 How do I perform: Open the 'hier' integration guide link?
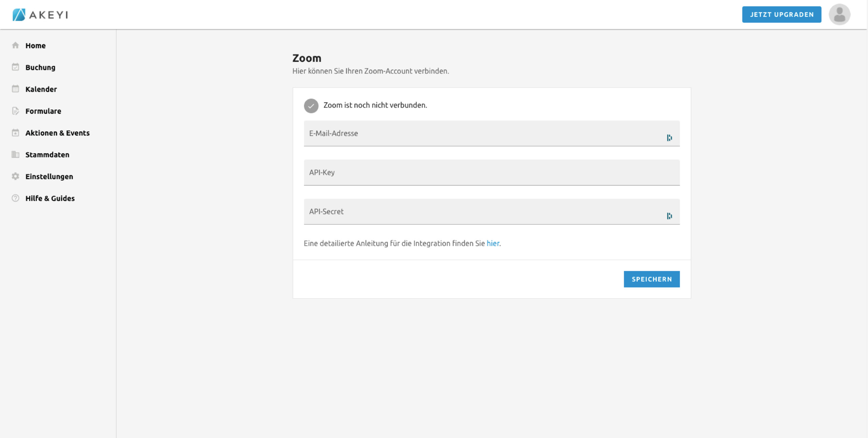[x=493, y=243]
